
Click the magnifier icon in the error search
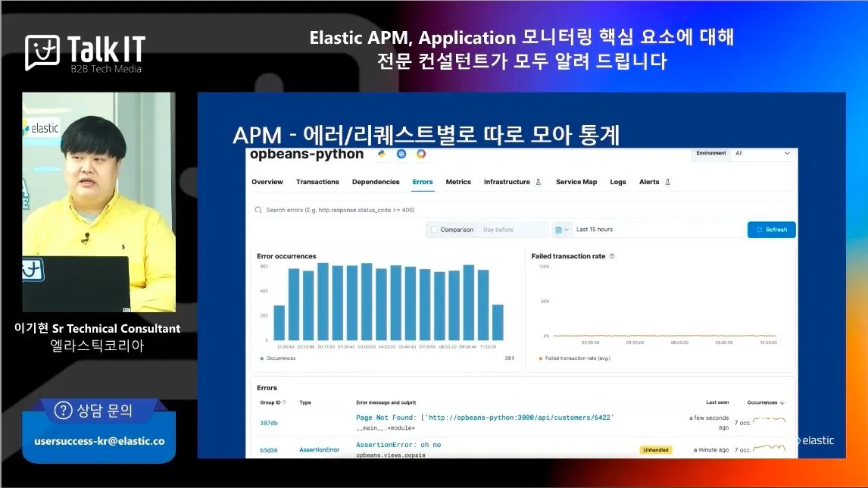(x=258, y=210)
